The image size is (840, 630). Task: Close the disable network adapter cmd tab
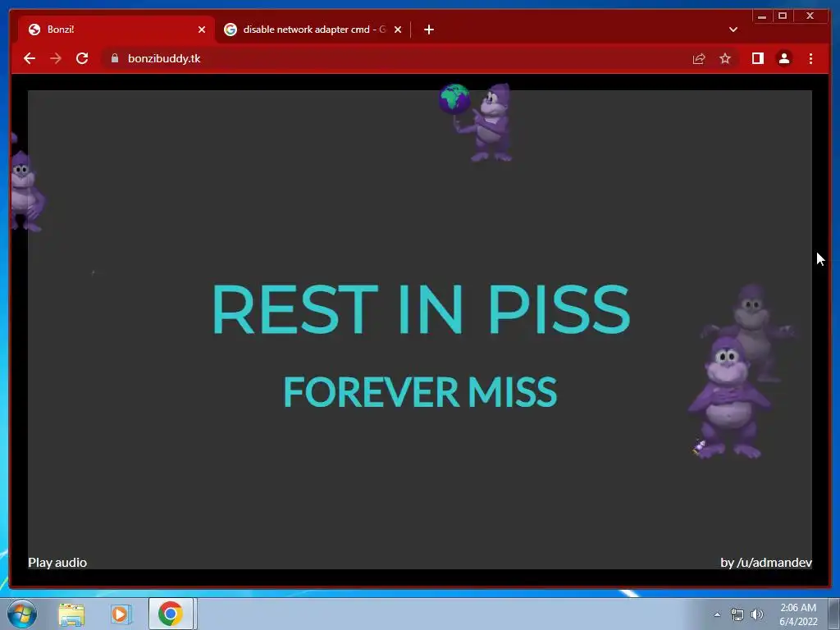pos(398,30)
